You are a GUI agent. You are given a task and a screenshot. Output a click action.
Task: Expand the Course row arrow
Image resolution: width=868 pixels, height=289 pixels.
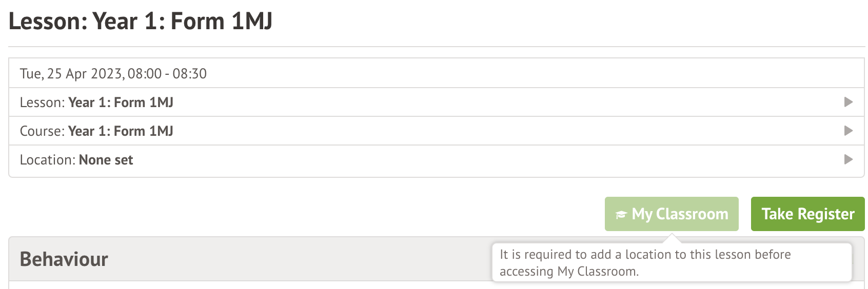[x=849, y=131]
